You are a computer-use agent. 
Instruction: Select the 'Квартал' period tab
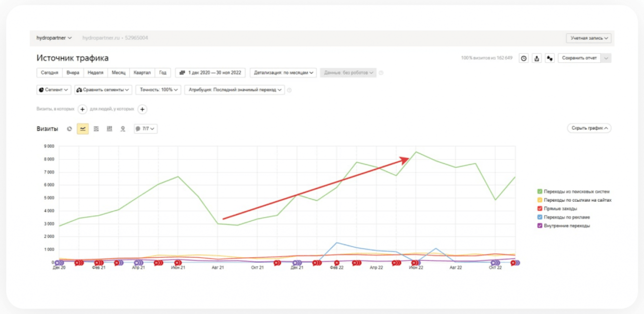(x=142, y=73)
